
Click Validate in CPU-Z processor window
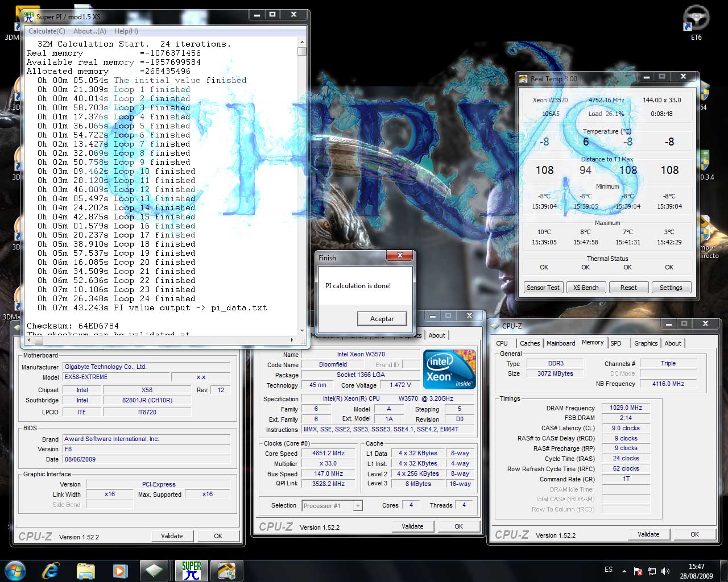(x=412, y=526)
